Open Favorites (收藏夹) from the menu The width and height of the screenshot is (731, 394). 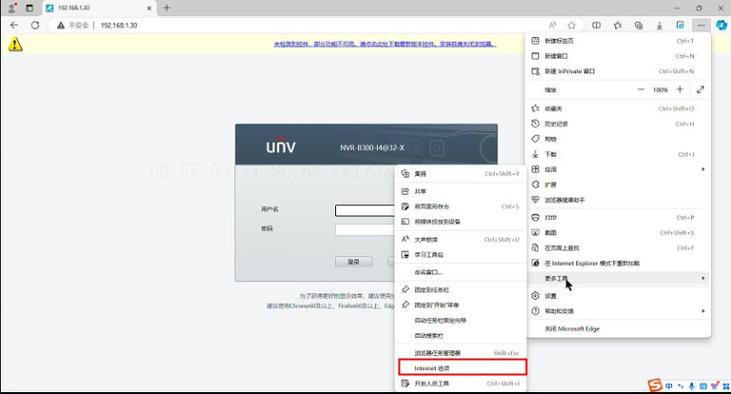(618, 109)
